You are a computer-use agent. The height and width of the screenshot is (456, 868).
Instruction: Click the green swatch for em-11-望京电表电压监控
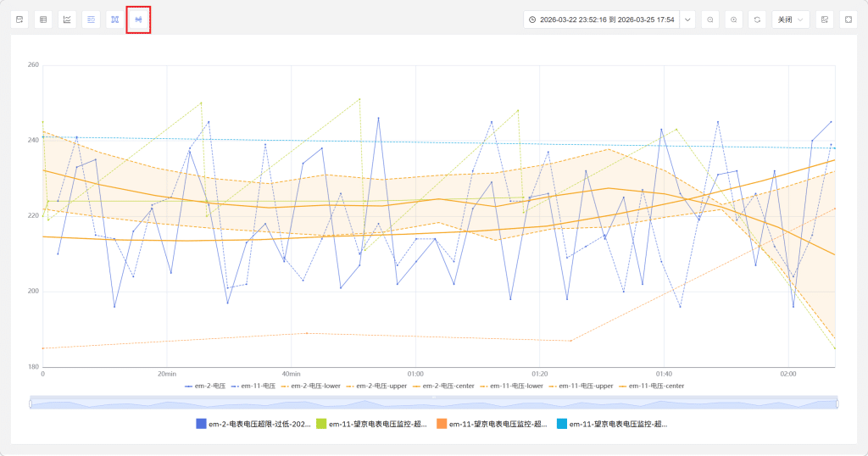pyautogui.click(x=321, y=424)
